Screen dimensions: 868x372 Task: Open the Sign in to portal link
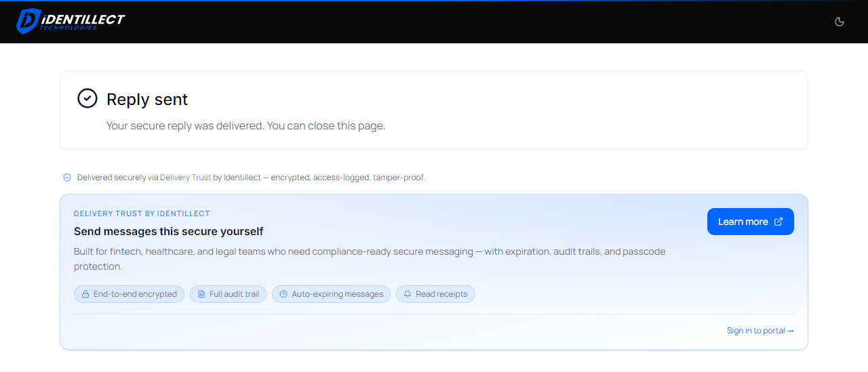coord(760,331)
